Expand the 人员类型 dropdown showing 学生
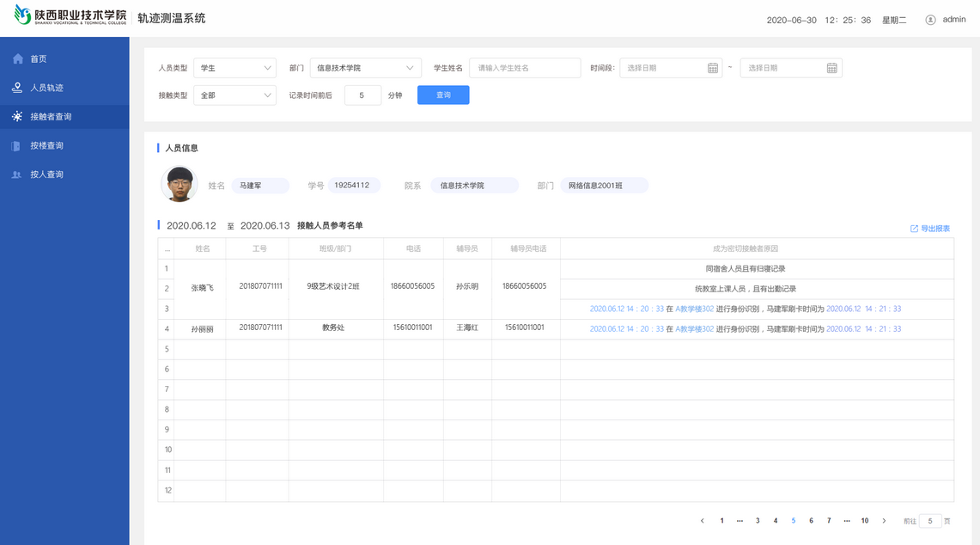 click(x=234, y=68)
